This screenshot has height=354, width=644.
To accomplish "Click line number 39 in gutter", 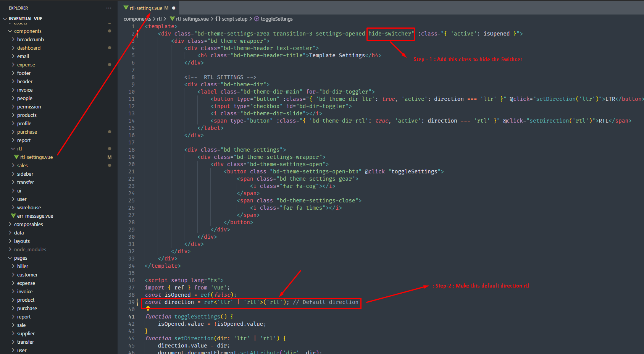I will tap(131, 302).
